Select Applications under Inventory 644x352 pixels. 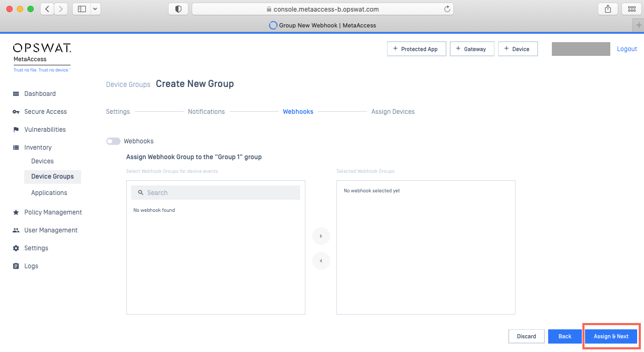pos(49,193)
